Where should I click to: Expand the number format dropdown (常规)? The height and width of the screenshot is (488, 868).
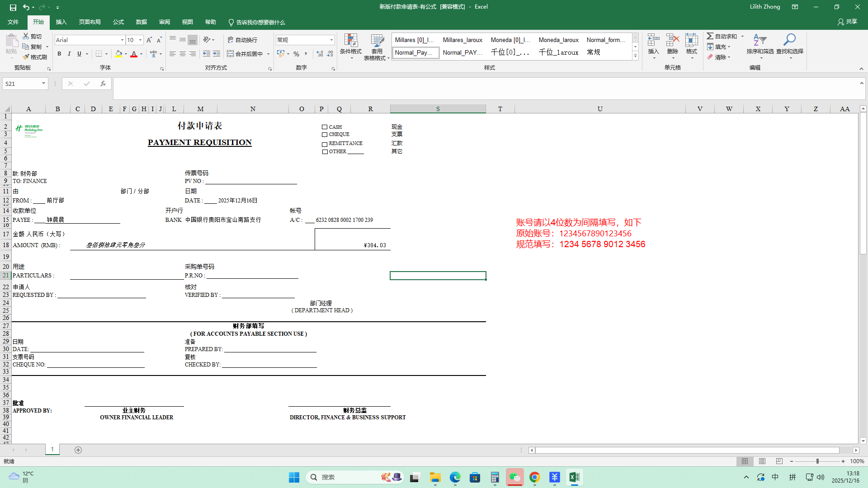(331, 40)
